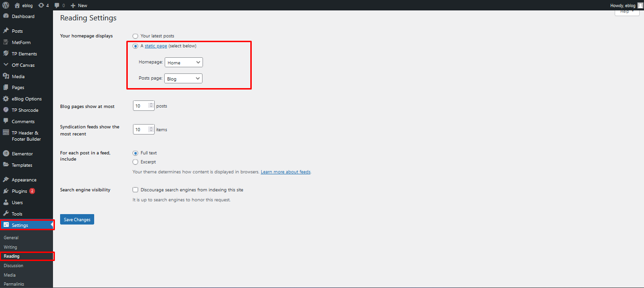The width and height of the screenshot is (644, 288).
Task: Go to Discussion settings submenu
Action: (13, 266)
